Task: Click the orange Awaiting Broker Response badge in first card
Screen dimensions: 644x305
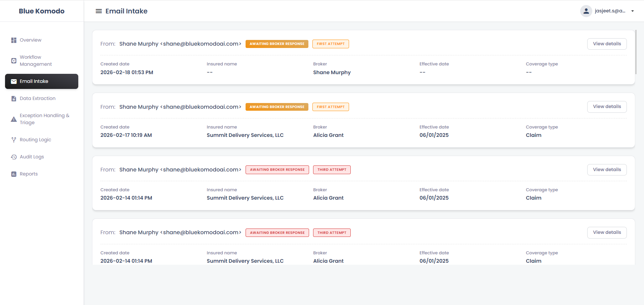Action: (x=277, y=44)
